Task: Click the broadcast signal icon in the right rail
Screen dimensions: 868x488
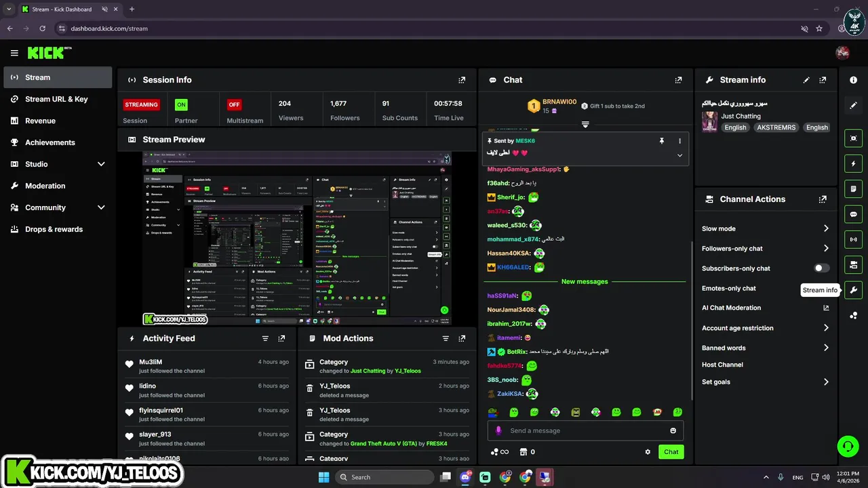Action: pos(853,239)
